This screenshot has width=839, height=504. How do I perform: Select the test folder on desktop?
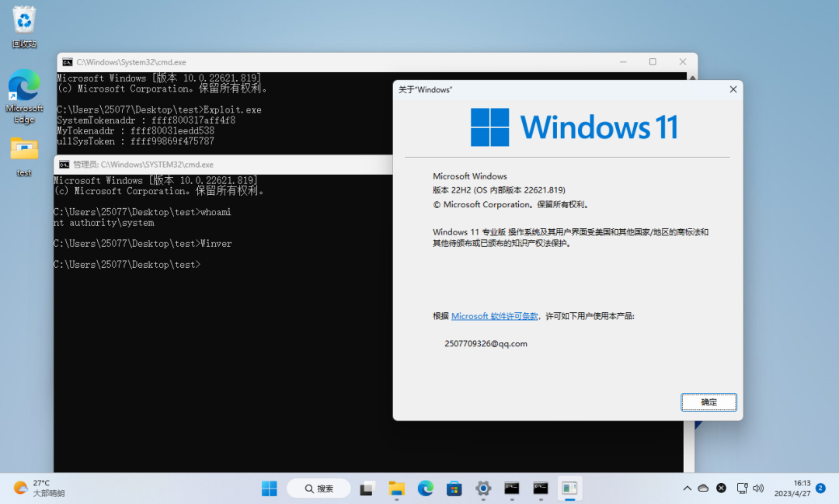[x=24, y=157]
